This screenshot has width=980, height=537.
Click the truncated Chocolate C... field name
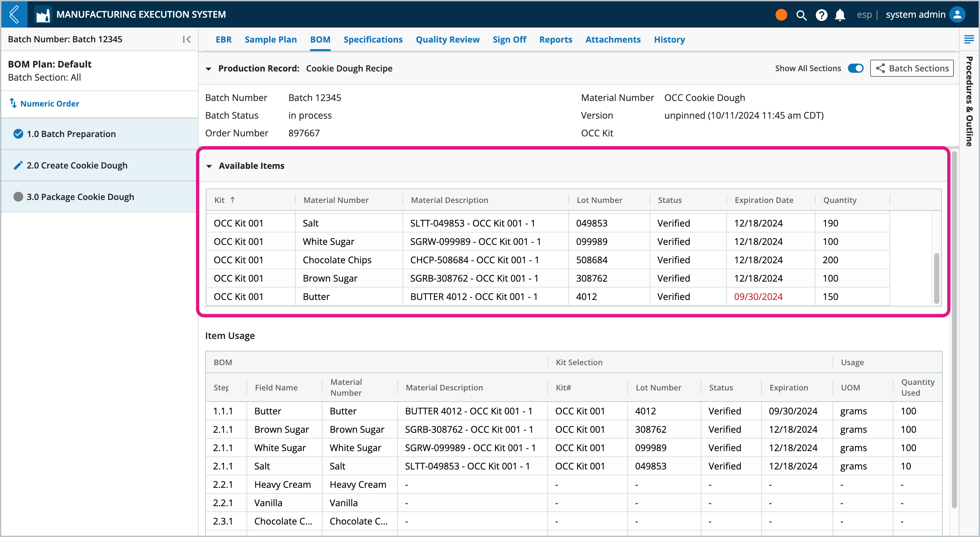[283, 521]
